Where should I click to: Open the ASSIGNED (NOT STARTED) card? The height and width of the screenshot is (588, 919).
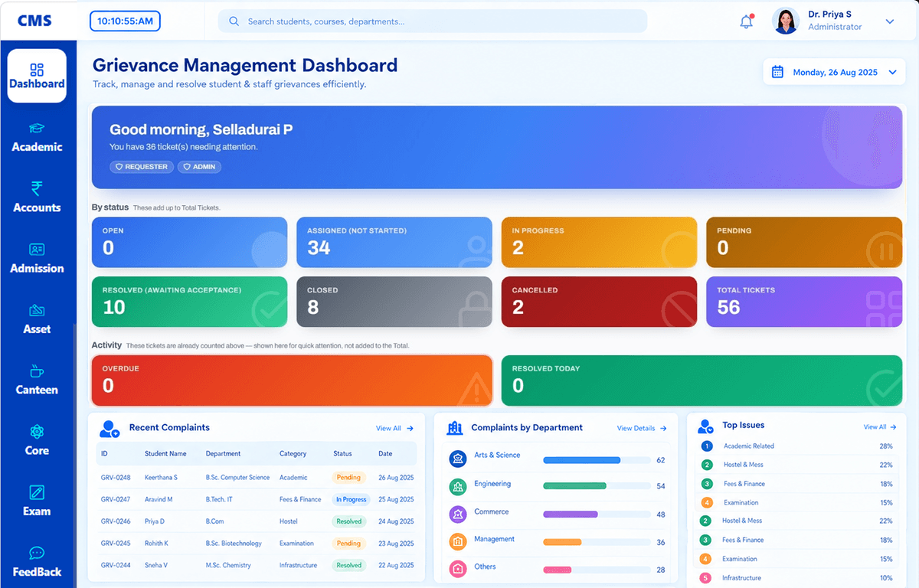point(394,242)
